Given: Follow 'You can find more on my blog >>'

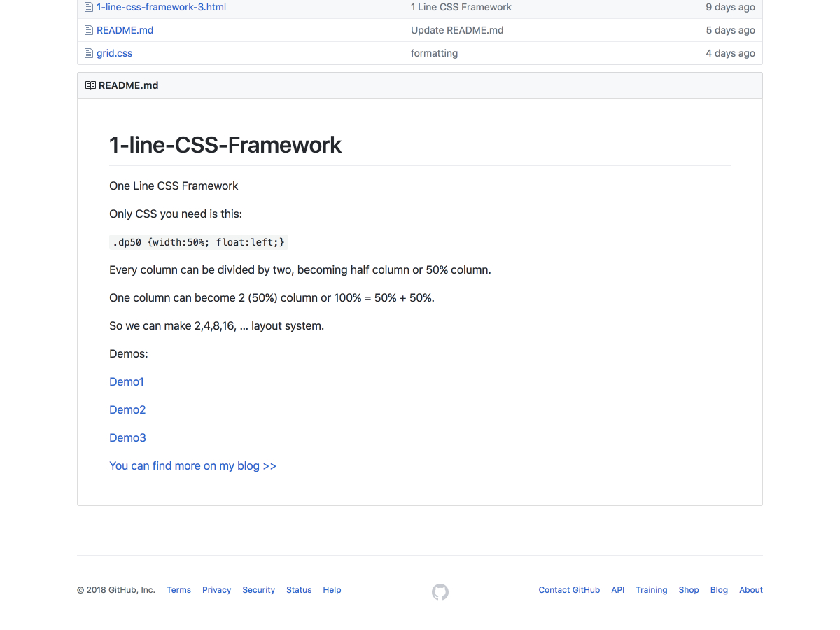Looking at the screenshot, I should (x=192, y=465).
